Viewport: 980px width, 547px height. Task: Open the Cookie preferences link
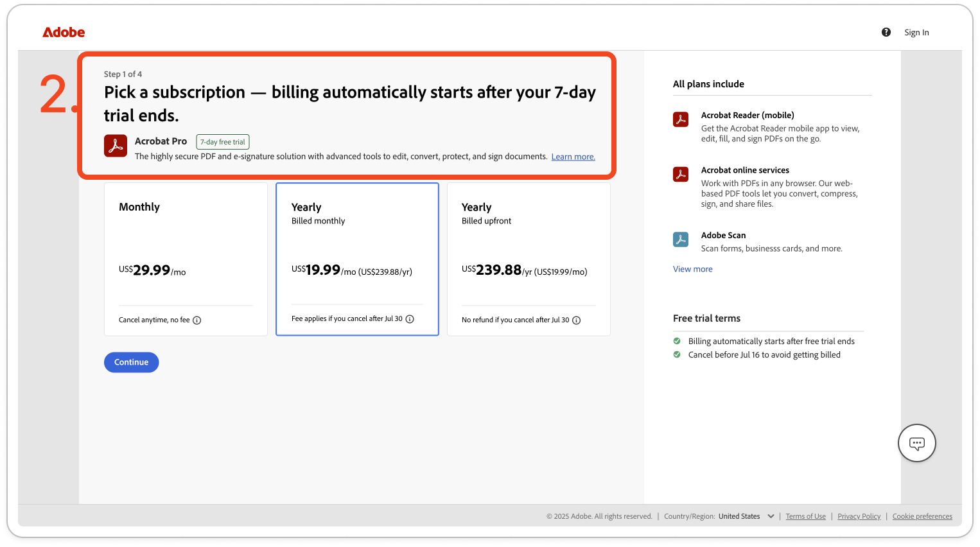[x=922, y=516]
